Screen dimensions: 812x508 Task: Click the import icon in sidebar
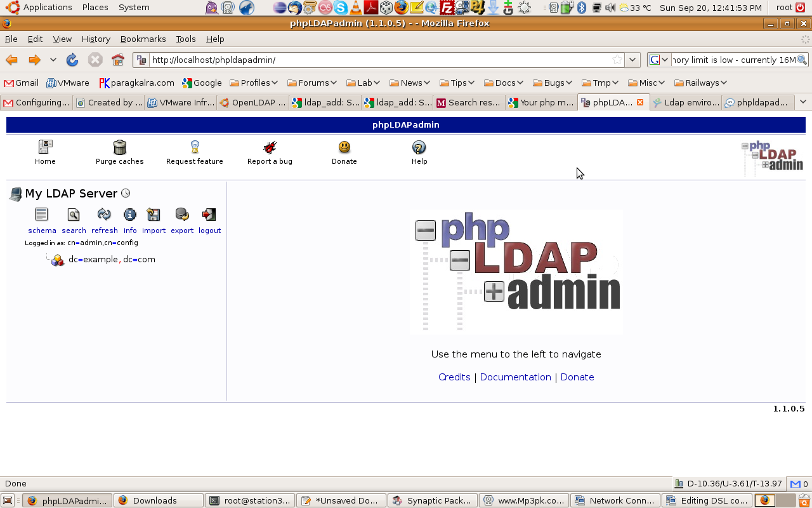tap(154, 215)
